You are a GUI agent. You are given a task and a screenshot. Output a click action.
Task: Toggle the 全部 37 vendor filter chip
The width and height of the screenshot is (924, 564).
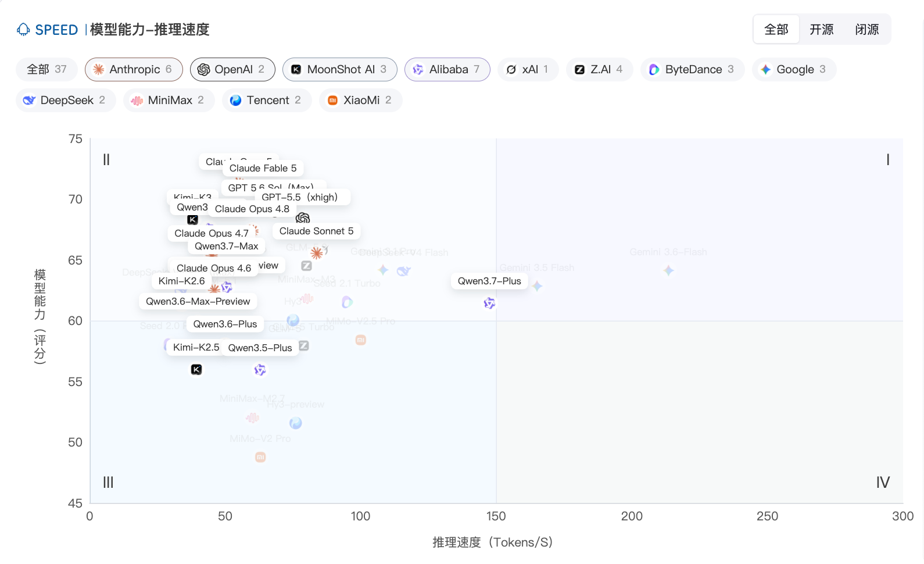click(x=46, y=69)
